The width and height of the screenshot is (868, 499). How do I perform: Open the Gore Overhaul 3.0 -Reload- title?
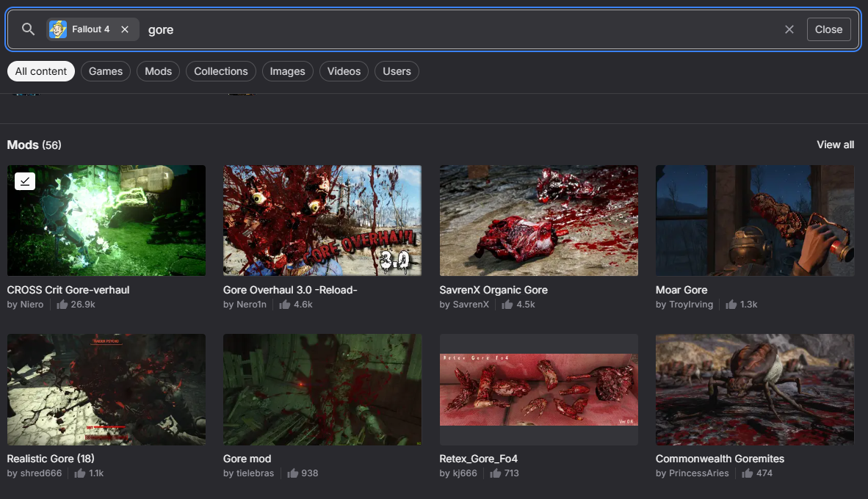point(290,290)
